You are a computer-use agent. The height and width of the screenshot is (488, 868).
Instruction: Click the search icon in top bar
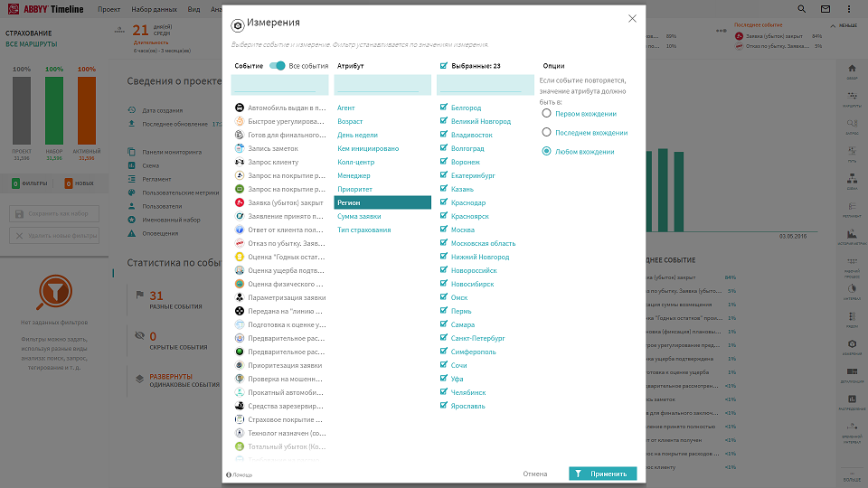[802, 9]
